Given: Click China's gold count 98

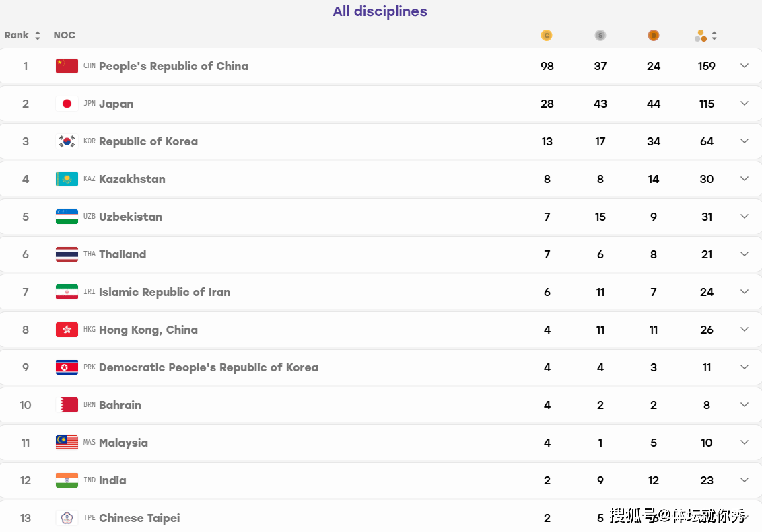Looking at the screenshot, I should 547,66.
